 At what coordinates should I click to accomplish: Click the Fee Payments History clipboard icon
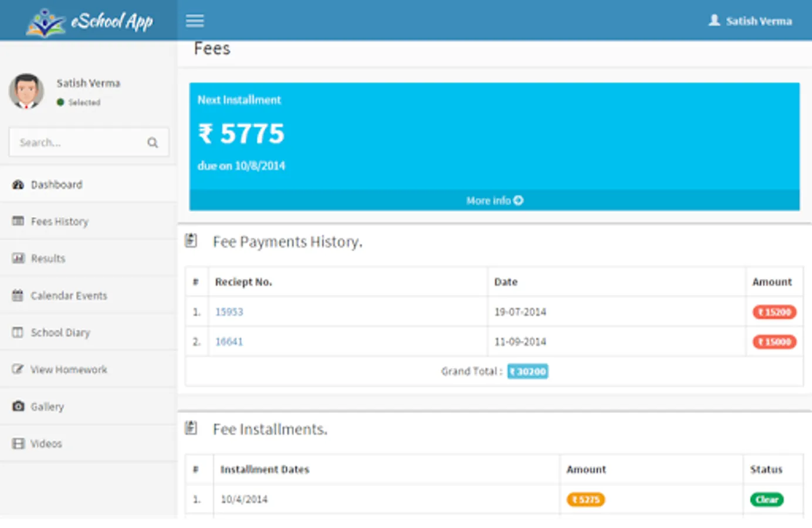click(x=190, y=240)
